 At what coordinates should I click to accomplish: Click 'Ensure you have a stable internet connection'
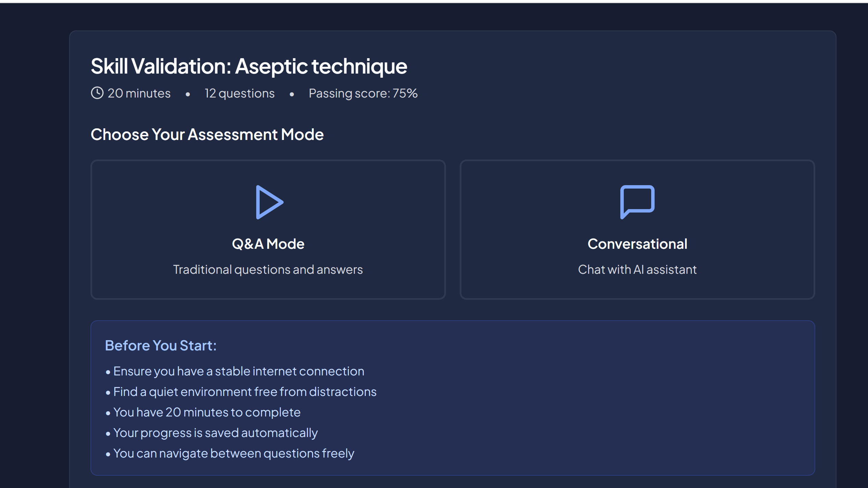pos(239,371)
